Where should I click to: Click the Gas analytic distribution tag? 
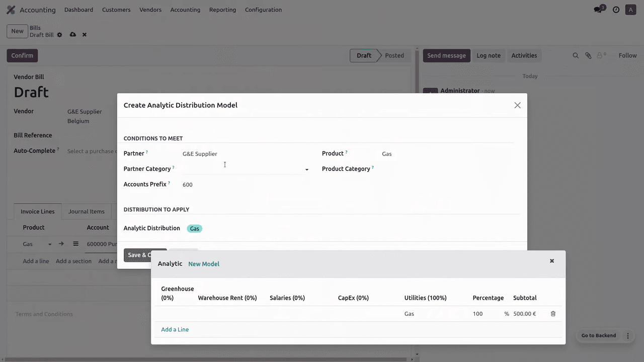click(x=194, y=229)
